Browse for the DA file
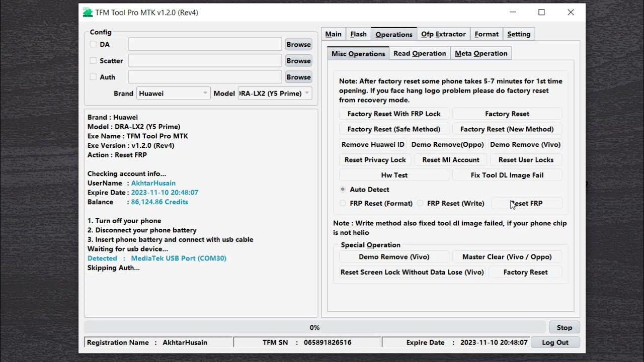644x362 pixels. [x=298, y=44]
